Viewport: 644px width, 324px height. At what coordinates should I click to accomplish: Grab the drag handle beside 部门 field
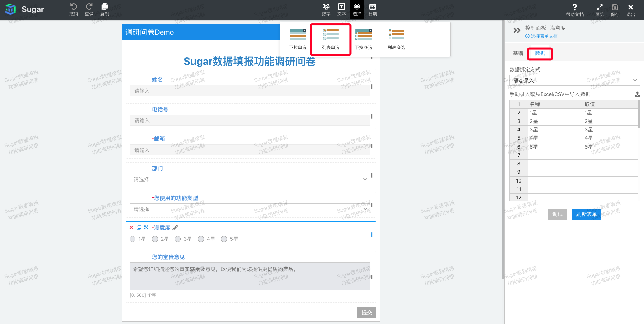[x=373, y=175]
